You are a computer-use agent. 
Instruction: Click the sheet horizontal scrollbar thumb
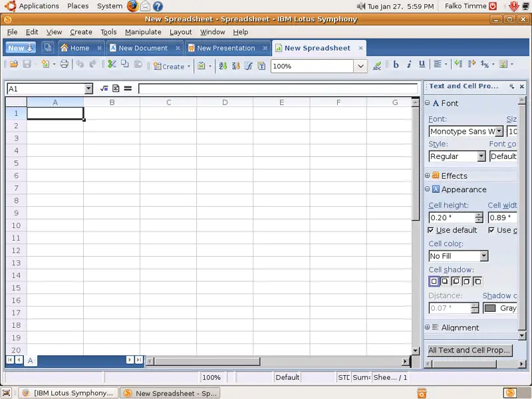tap(207, 362)
